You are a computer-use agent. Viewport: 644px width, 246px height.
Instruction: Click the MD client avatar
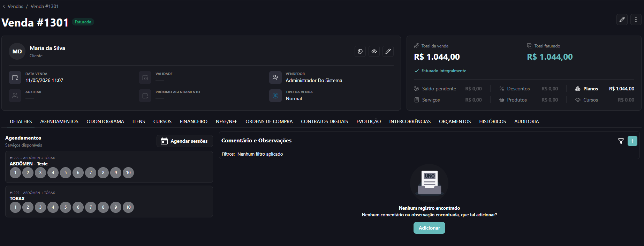point(17,51)
